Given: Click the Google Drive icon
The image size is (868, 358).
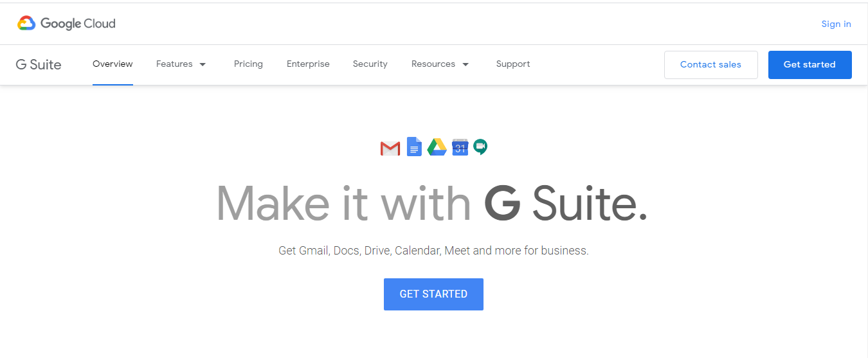Looking at the screenshot, I should (x=437, y=147).
